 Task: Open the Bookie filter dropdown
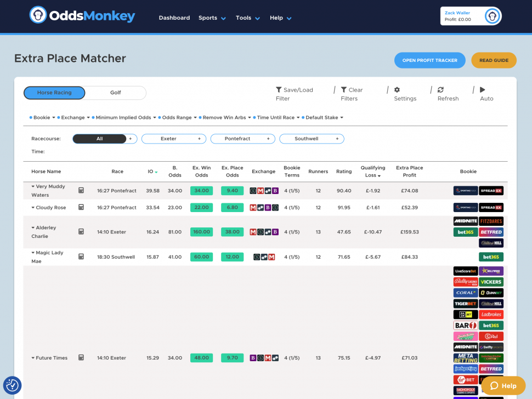42,118
